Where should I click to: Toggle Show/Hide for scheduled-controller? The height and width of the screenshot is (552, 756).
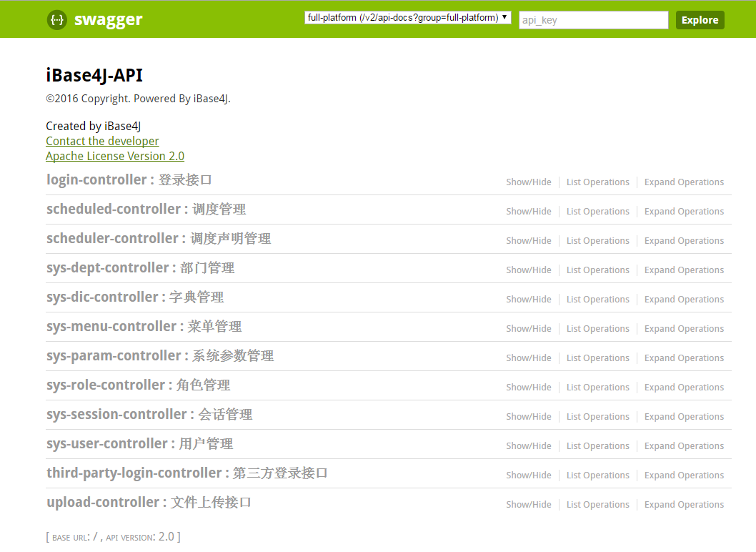point(529,212)
